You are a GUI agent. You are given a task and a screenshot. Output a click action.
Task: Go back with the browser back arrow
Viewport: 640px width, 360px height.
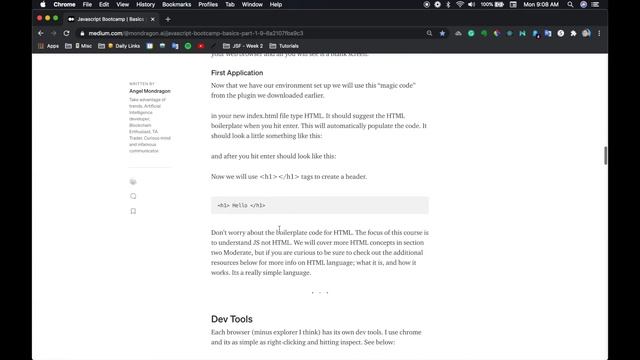(40, 33)
